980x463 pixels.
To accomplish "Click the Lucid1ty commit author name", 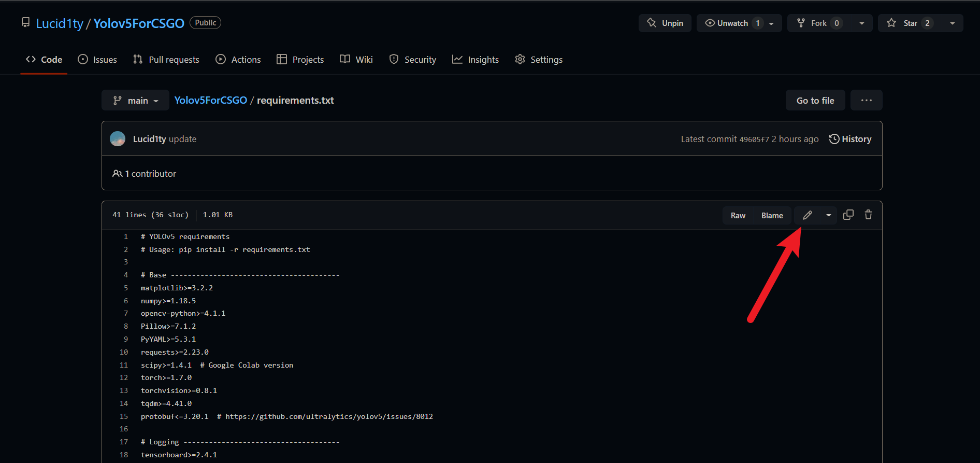I will click(149, 139).
